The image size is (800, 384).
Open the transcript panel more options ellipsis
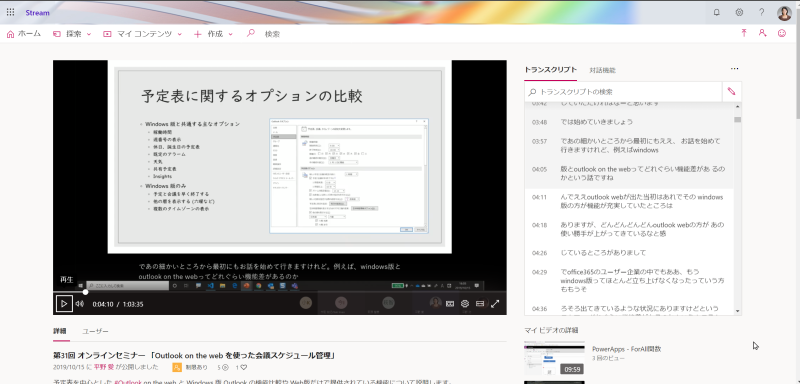click(734, 68)
